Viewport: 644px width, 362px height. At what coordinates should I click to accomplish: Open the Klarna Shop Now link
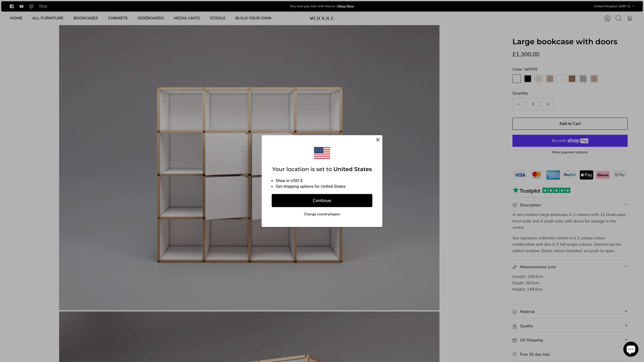click(x=345, y=6)
